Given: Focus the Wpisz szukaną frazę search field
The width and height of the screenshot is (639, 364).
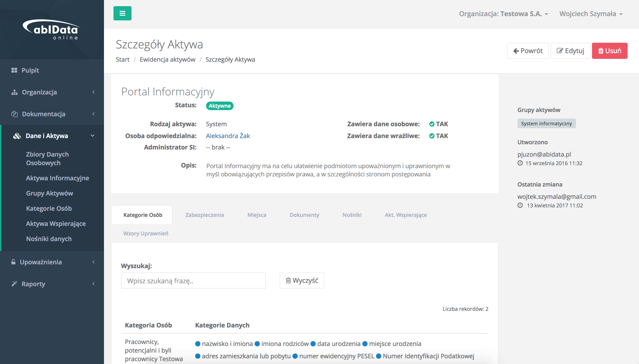Looking at the screenshot, I should click(x=193, y=280).
